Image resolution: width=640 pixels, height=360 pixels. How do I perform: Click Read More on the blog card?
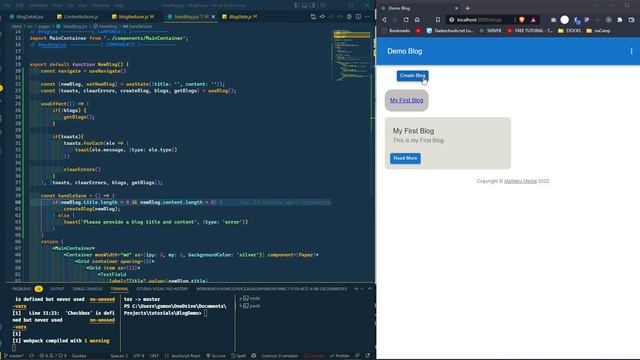point(405,158)
